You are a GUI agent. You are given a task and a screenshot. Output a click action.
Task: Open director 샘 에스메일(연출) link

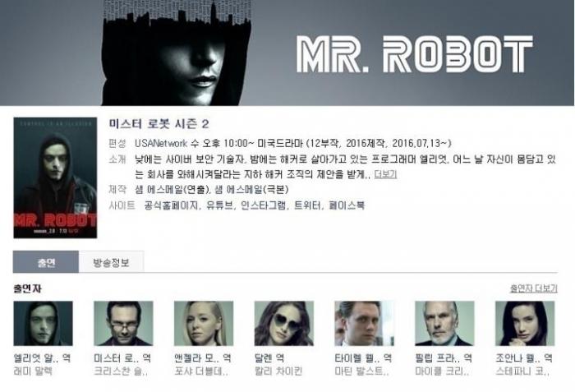click(x=172, y=189)
